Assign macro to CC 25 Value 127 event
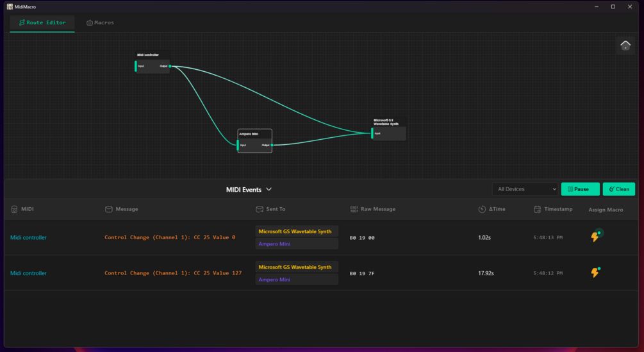 click(x=595, y=272)
